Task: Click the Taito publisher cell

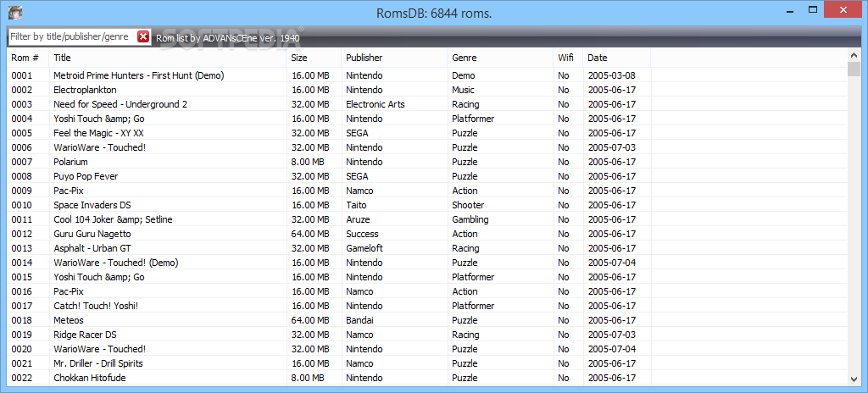Action: [x=357, y=205]
